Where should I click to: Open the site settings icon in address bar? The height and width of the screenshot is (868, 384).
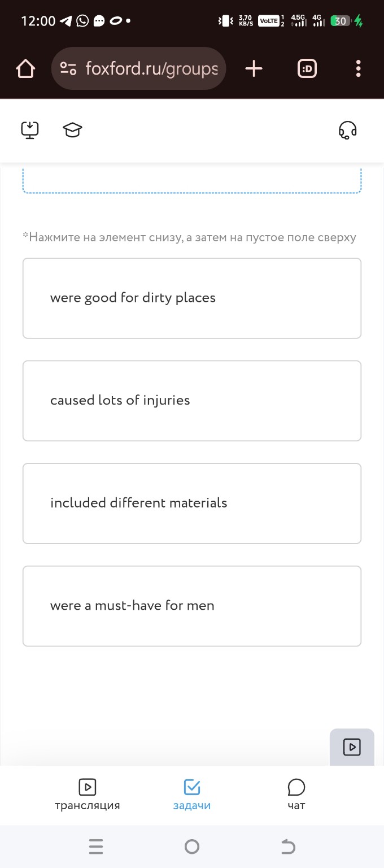point(68,69)
